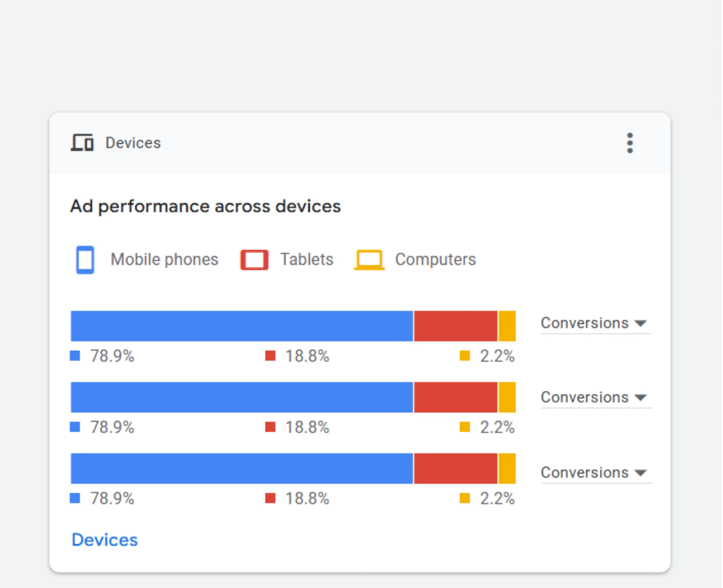The width and height of the screenshot is (723, 588).
Task: Select the blue mobile segment of top bar
Action: point(242,326)
